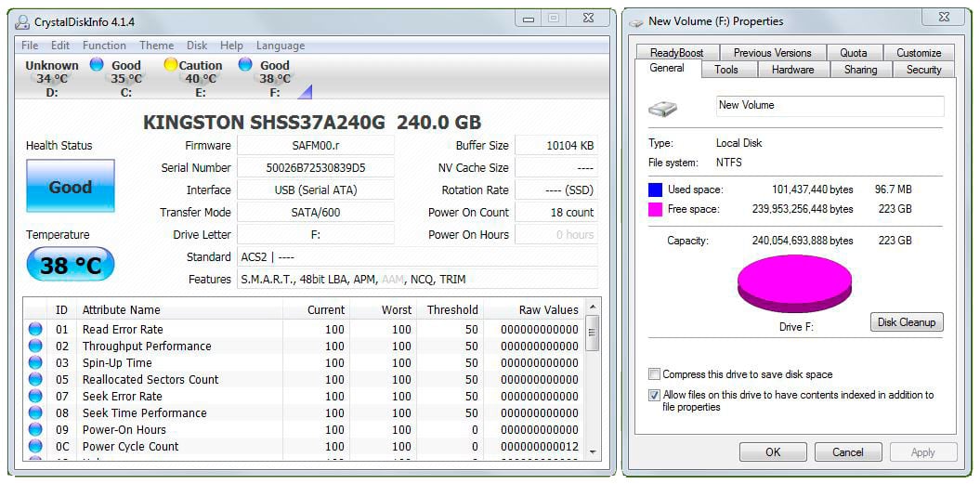Image resolution: width=980 pixels, height=484 pixels.
Task: Open the Edit menu
Action: 60,46
